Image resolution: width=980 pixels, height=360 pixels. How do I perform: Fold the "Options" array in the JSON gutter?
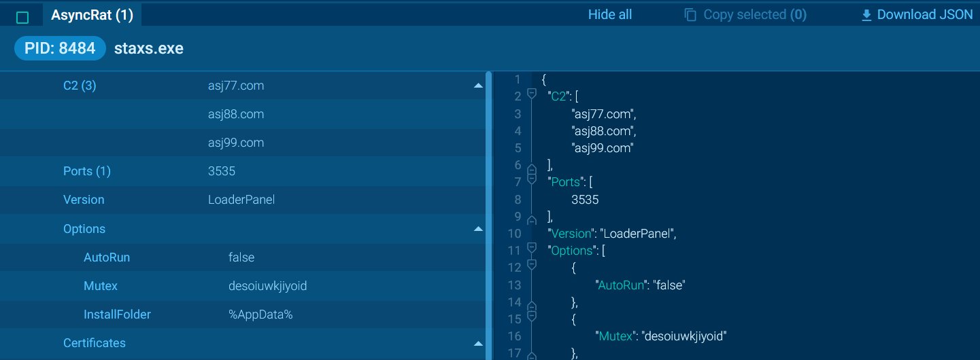coord(532,251)
